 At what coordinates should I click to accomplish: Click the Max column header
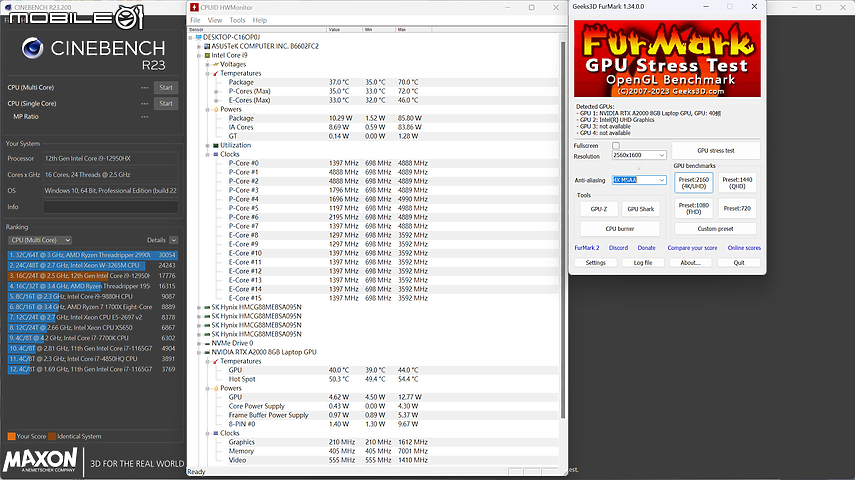tap(413, 29)
